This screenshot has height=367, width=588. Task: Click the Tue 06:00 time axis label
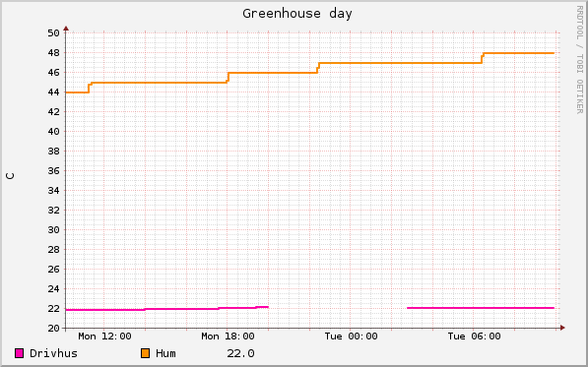coord(474,336)
